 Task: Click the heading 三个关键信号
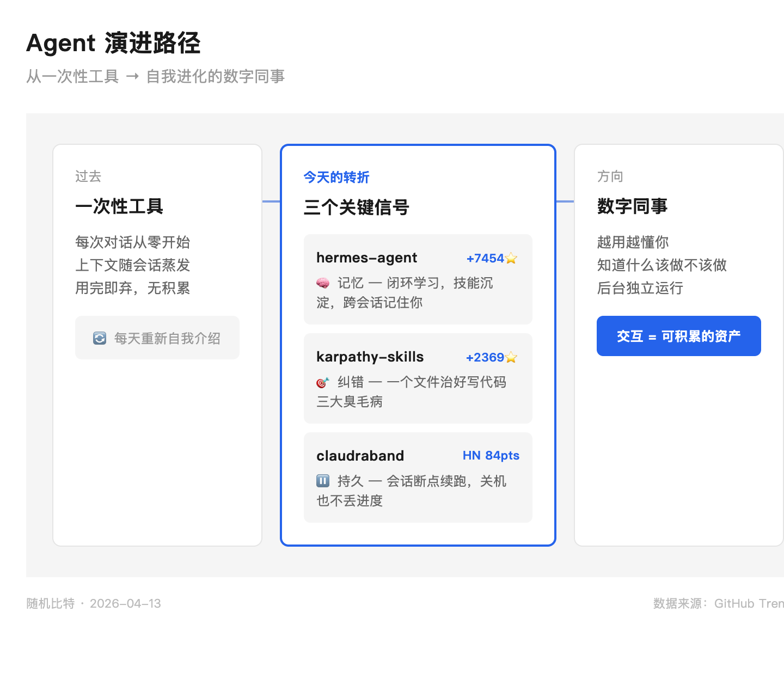tap(356, 207)
